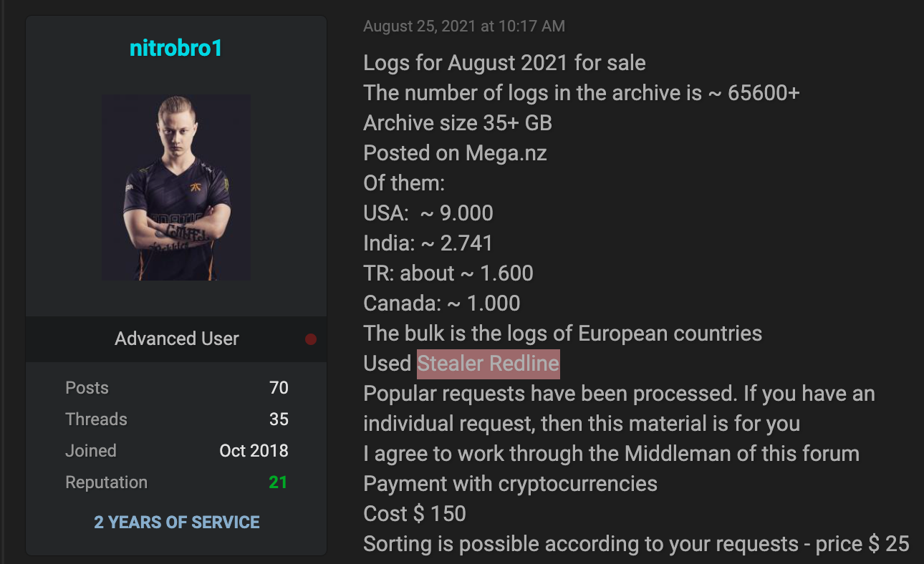Screen dimensions: 924x564
Task: Click the Mega.nz text in the post
Action: click(506, 153)
